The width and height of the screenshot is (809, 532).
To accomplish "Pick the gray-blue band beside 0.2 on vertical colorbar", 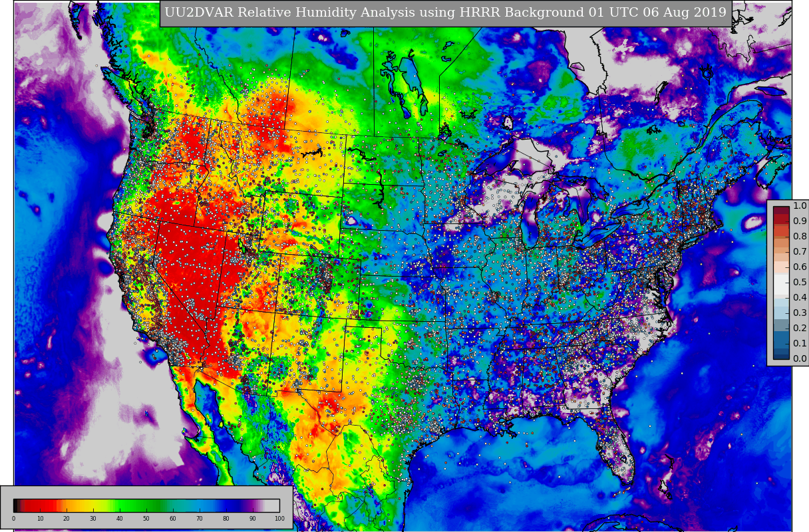I will pos(781,325).
